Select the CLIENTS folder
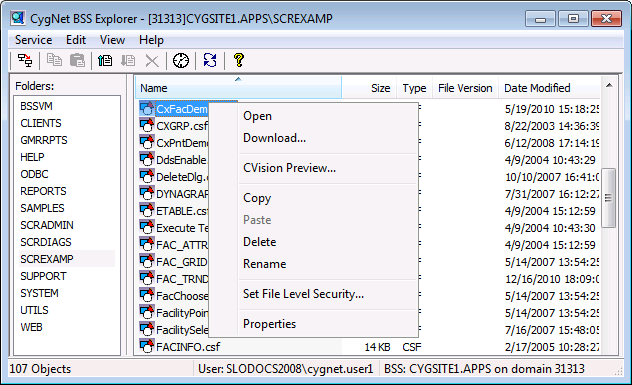Screen dimensions: 632x385 (x=41, y=123)
